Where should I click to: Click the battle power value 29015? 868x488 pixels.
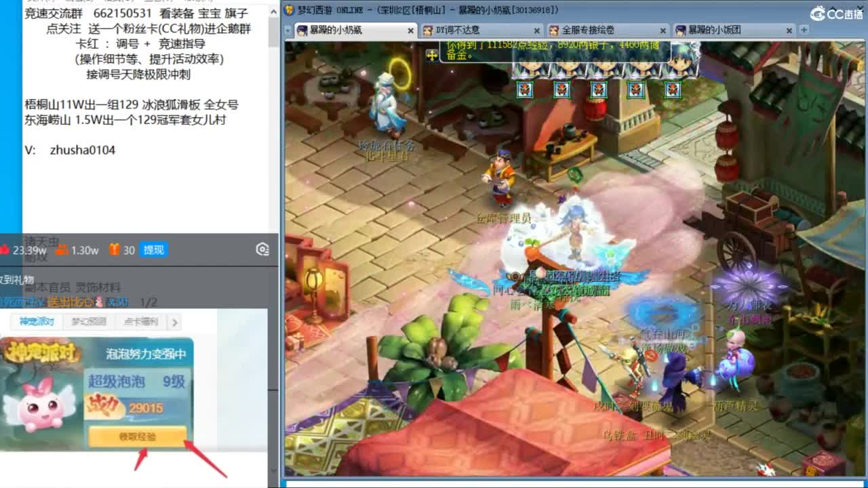(x=146, y=407)
